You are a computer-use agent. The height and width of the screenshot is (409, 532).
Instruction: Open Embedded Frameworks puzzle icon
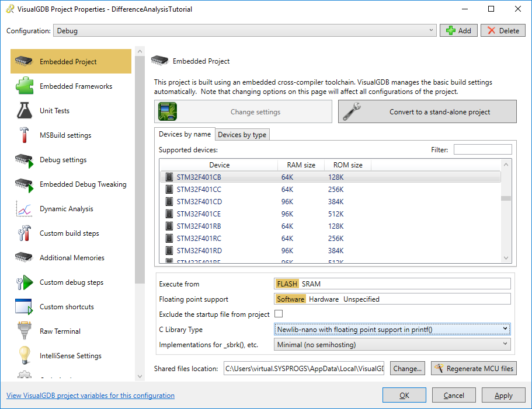click(x=25, y=86)
